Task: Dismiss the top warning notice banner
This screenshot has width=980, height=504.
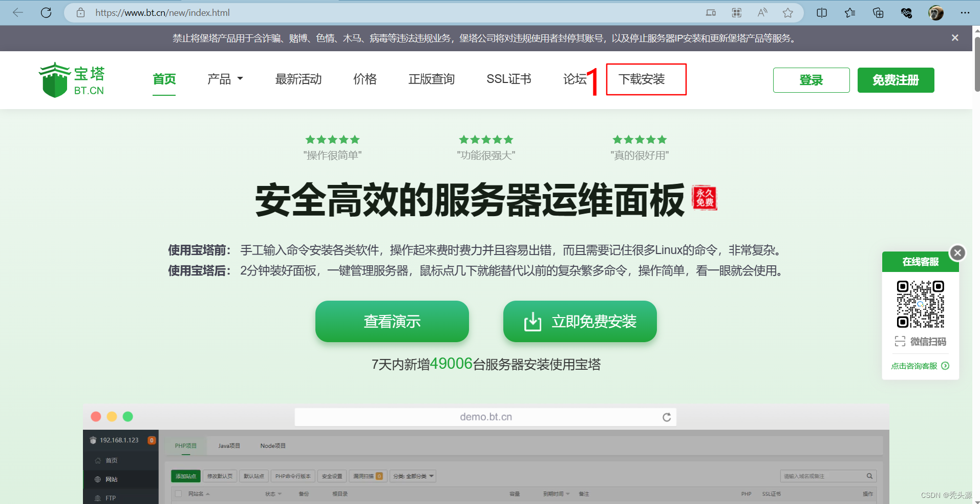Action: (955, 38)
